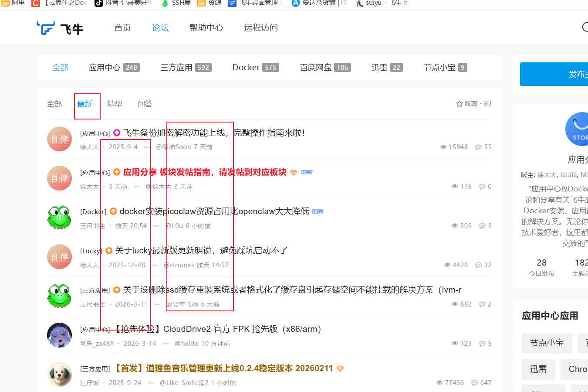This screenshot has height=392, width=588.
Task: Click the pin icon before 关于lucky最新版更新明说
Action: point(109,250)
